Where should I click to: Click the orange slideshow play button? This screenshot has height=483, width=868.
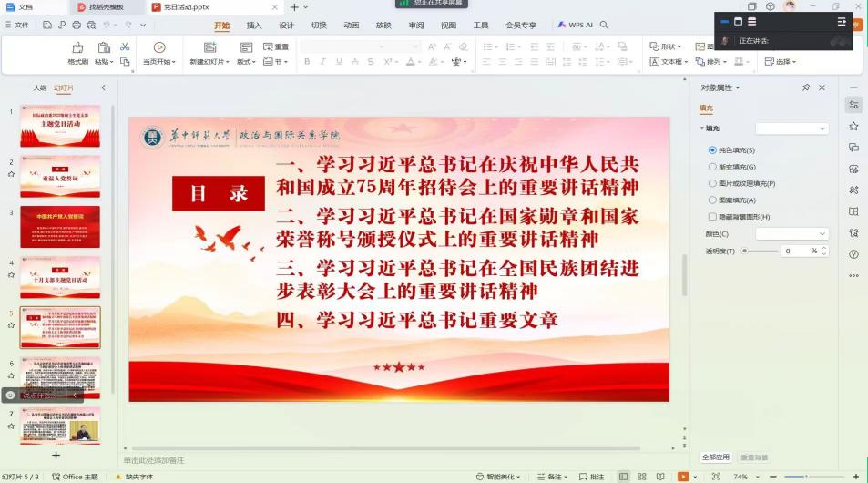683,477
